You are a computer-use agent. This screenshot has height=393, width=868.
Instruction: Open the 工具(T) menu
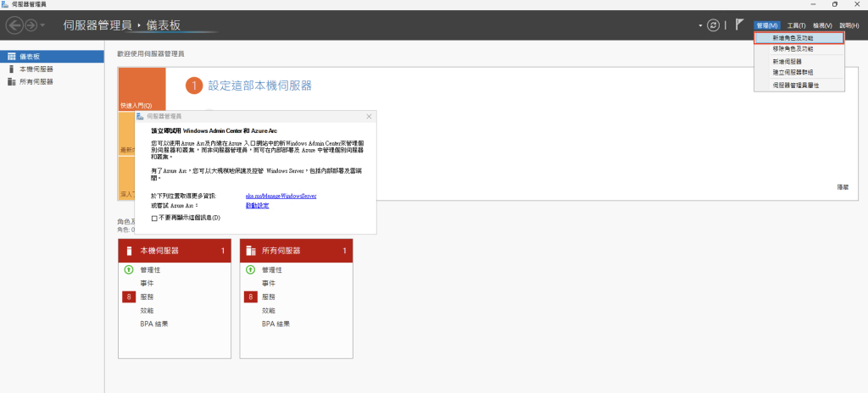point(795,25)
